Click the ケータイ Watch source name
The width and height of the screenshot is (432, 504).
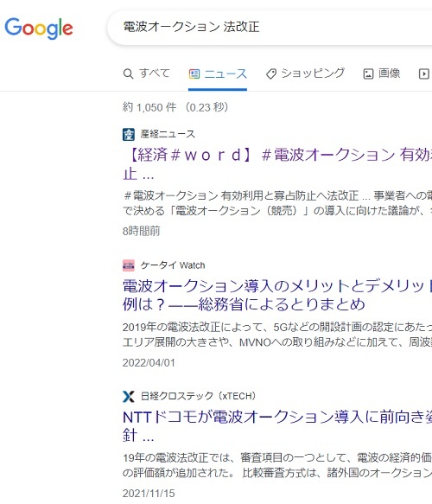(173, 265)
